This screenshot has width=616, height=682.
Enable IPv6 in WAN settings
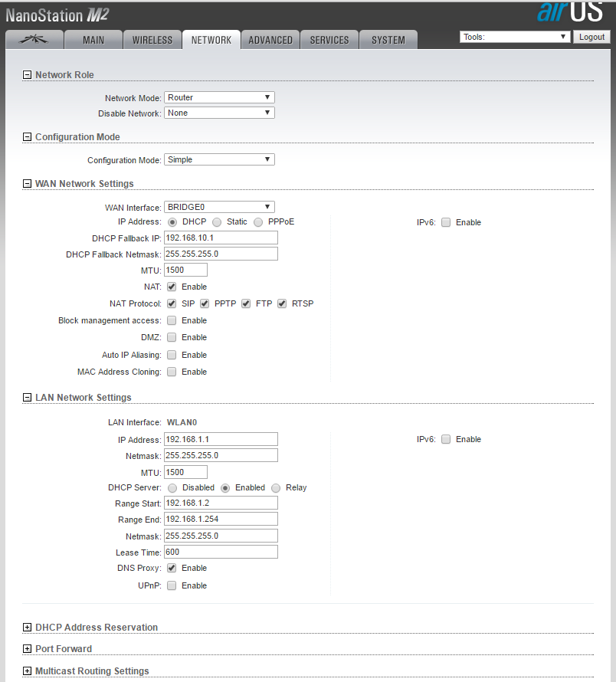446,222
